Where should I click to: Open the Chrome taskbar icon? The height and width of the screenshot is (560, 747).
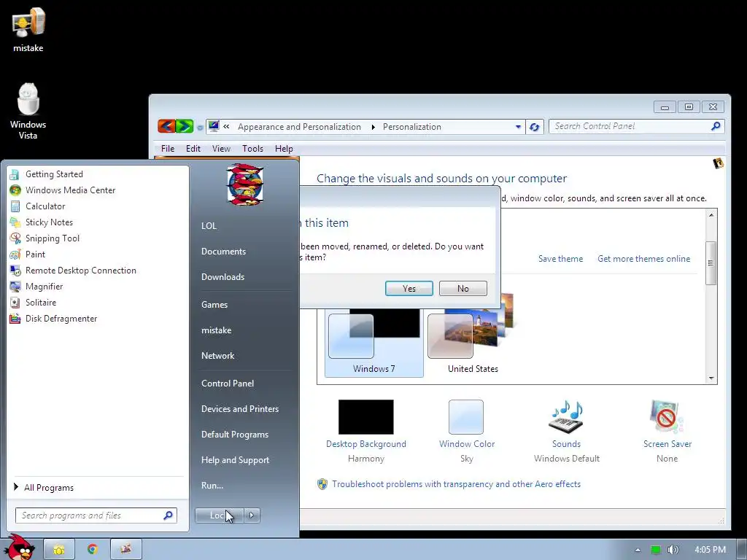93,549
